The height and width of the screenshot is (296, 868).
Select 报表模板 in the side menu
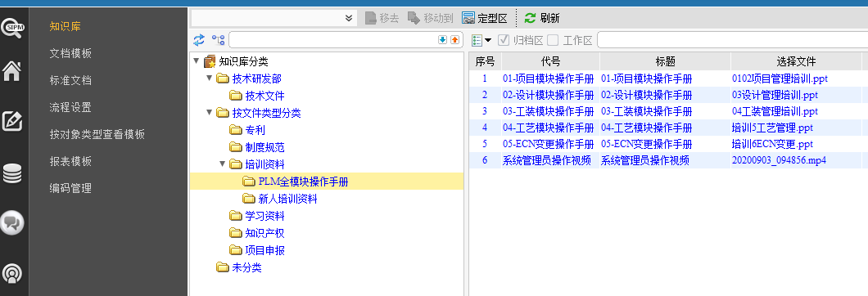70,162
